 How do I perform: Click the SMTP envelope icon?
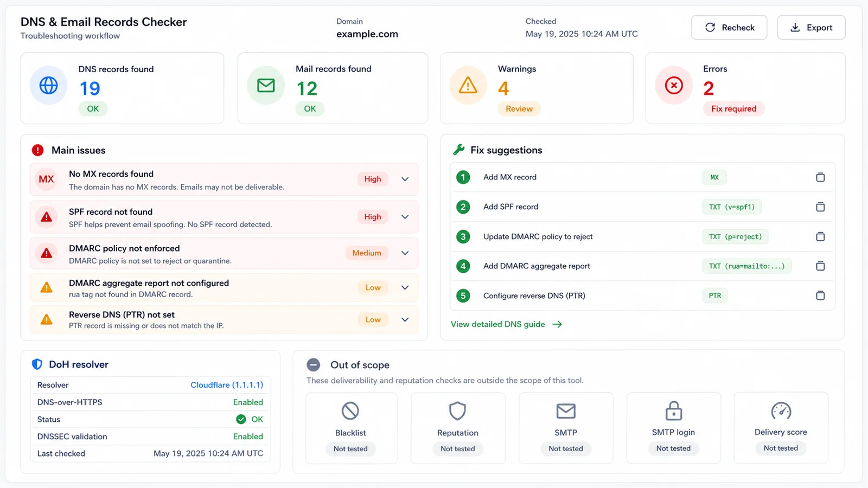tap(566, 411)
